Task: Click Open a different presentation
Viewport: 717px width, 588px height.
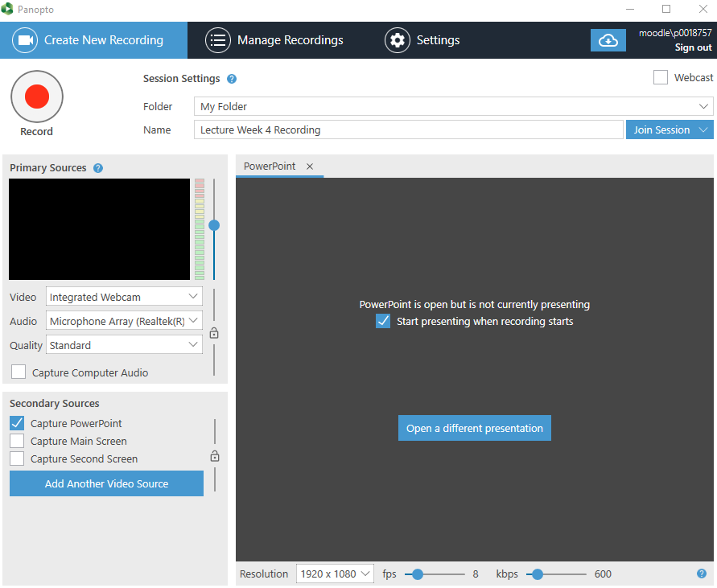Action: [x=474, y=427]
